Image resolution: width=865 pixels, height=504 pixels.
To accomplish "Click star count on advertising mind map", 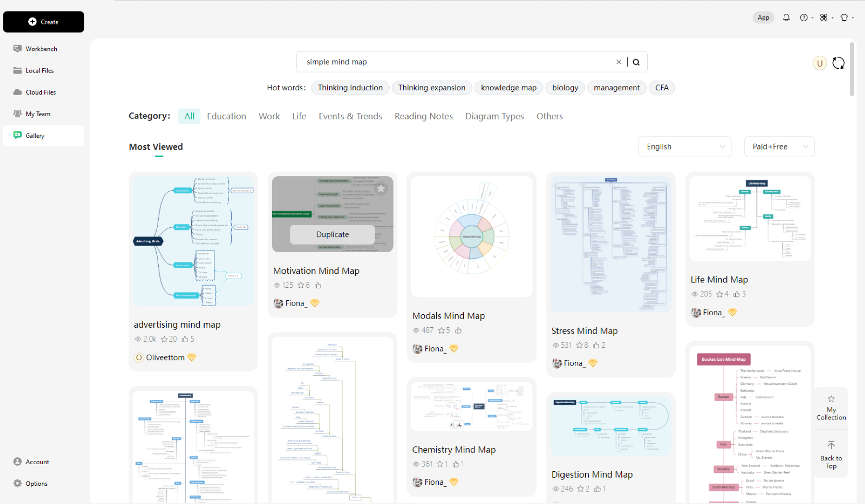I will (169, 339).
